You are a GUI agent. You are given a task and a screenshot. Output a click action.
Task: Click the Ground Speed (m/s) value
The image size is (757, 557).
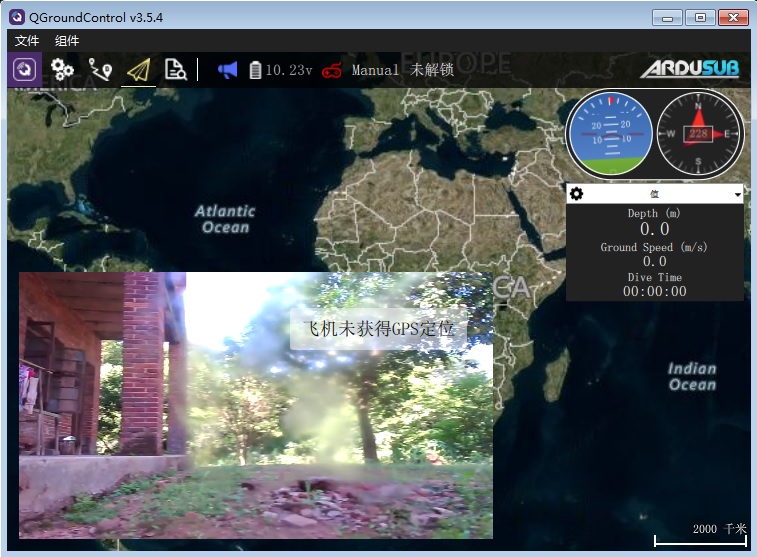pyautogui.click(x=655, y=261)
